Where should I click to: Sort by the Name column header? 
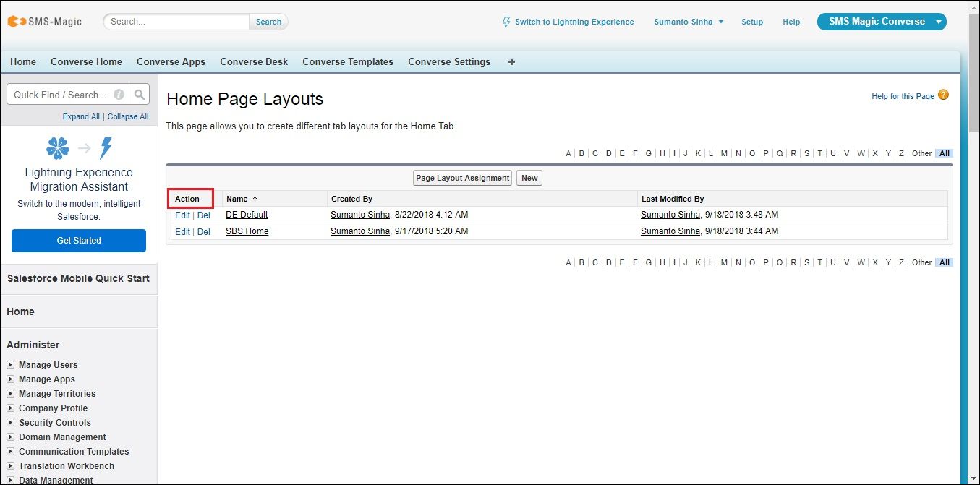point(237,199)
